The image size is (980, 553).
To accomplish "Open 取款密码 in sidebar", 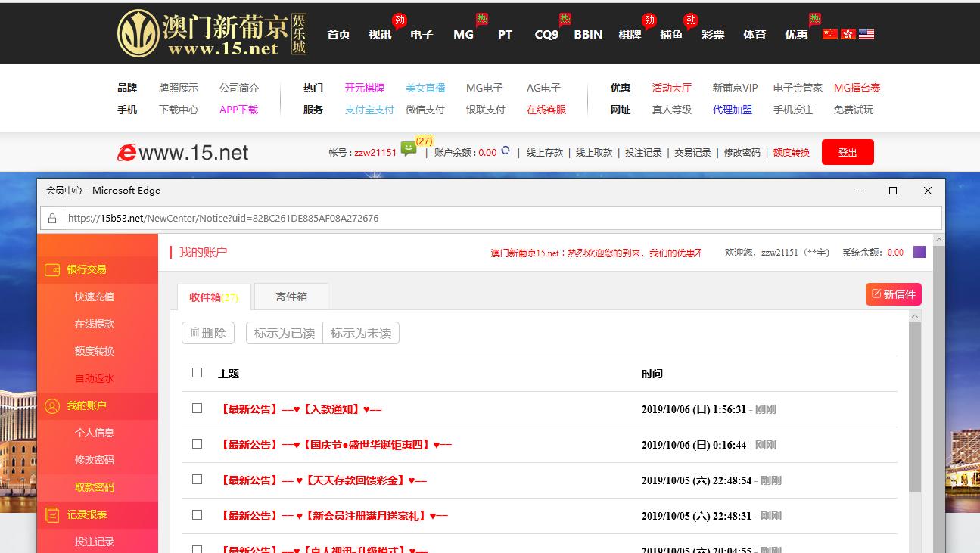I will point(95,487).
